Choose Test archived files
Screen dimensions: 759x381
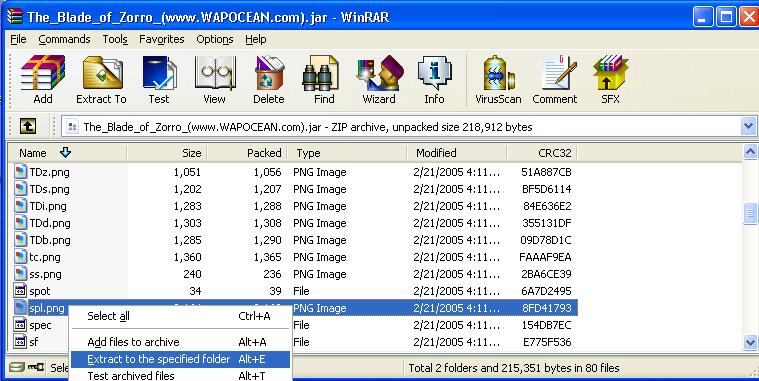tap(181, 375)
